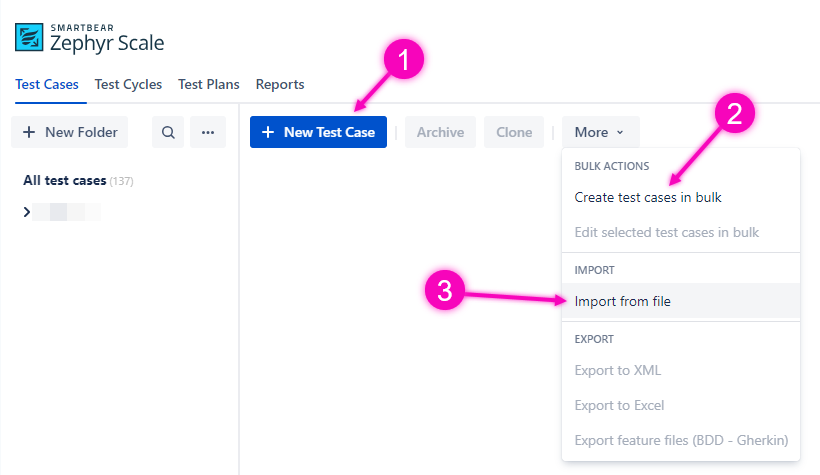Viewport: 820px width, 475px height.
Task: Select Export to XML menu entry
Action: [617, 370]
